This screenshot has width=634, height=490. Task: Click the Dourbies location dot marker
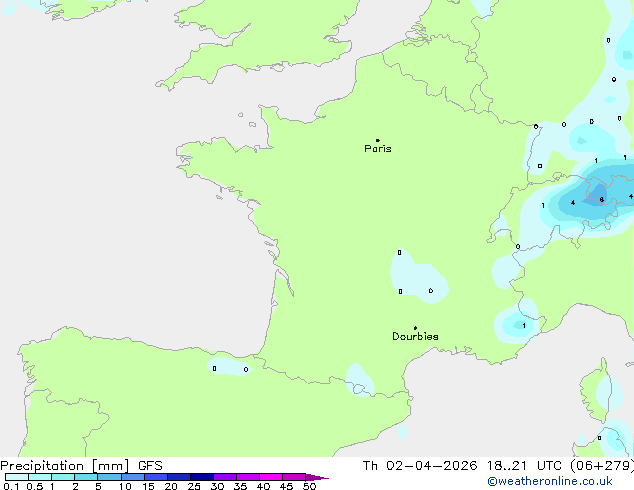tap(415, 328)
